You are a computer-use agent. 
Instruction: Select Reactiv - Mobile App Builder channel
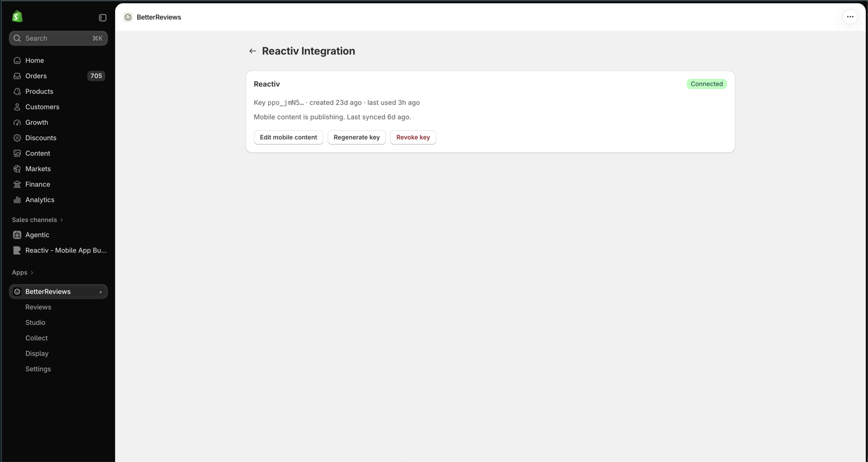coord(58,250)
